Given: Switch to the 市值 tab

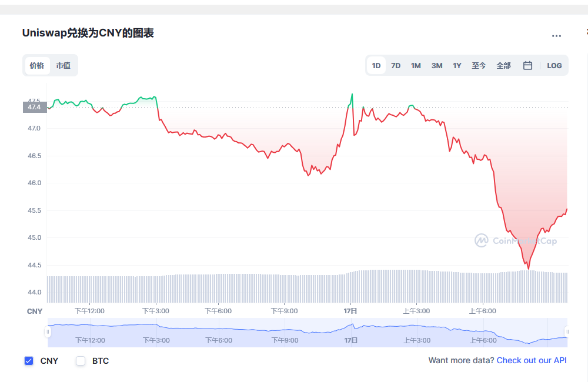Looking at the screenshot, I should (64, 66).
